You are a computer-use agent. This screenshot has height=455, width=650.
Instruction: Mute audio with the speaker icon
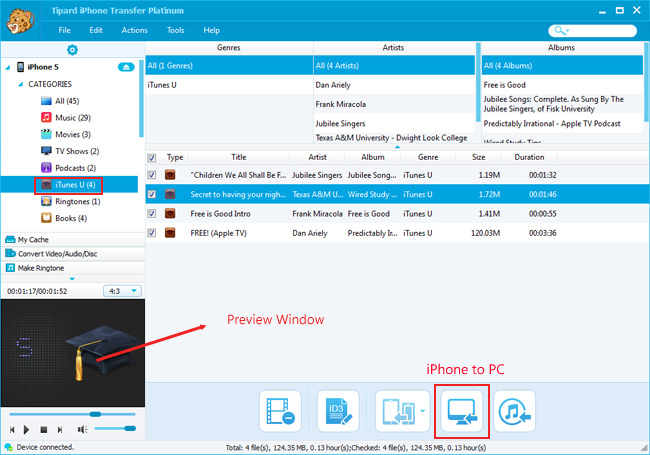82,429
